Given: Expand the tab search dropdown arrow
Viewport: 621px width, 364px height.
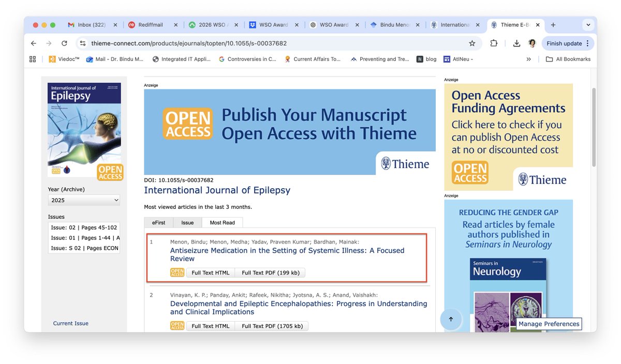Looking at the screenshot, I should [x=588, y=25].
